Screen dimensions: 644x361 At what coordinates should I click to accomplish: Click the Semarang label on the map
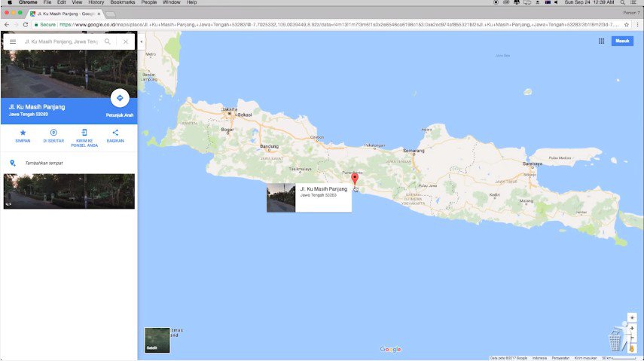coord(414,151)
